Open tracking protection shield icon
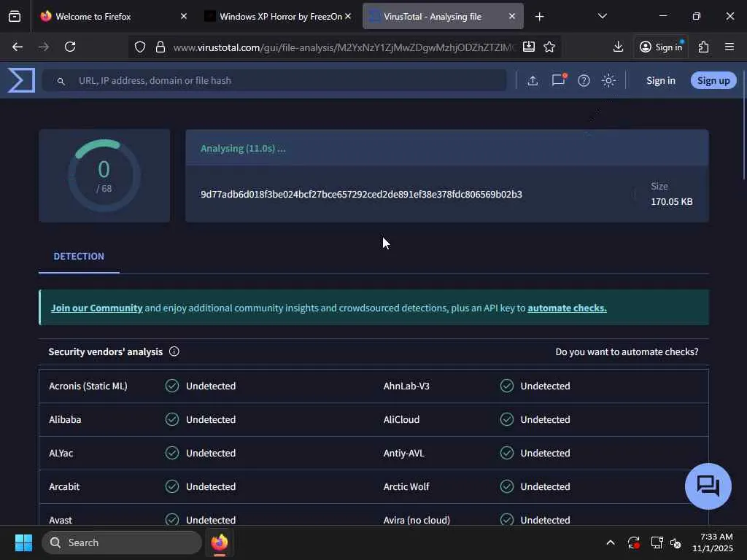747x560 pixels. click(139, 47)
